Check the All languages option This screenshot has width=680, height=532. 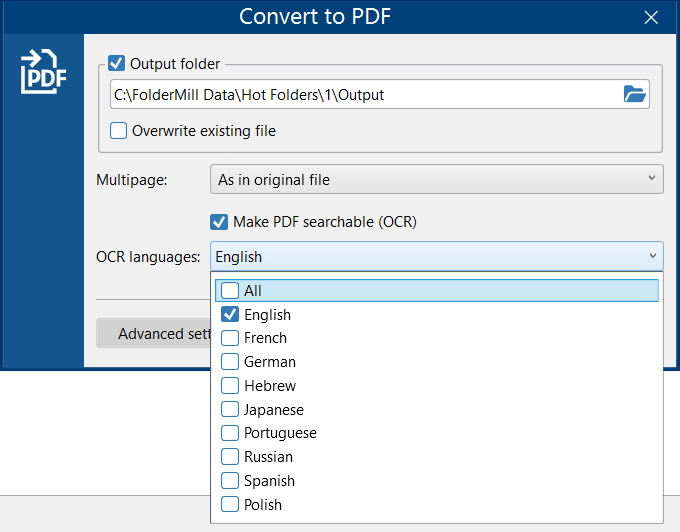230,291
